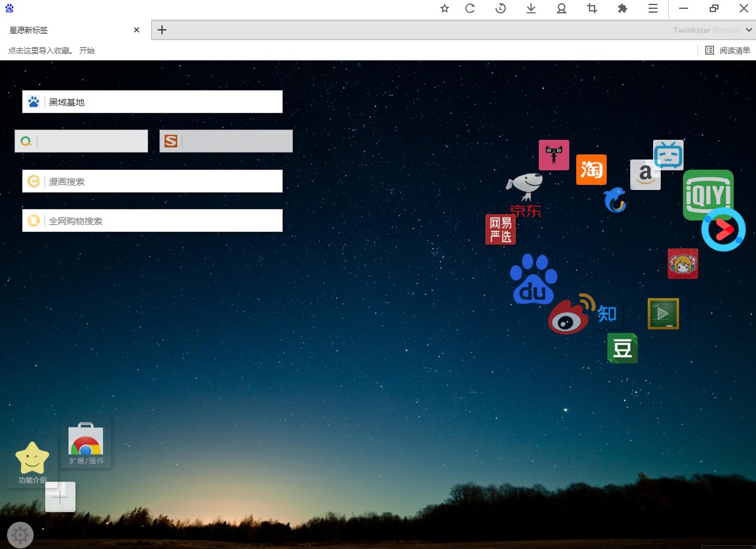Click the 全网购物搜索 yen icon
The height and width of the screenshot is (549, 756).
(33, 220)
